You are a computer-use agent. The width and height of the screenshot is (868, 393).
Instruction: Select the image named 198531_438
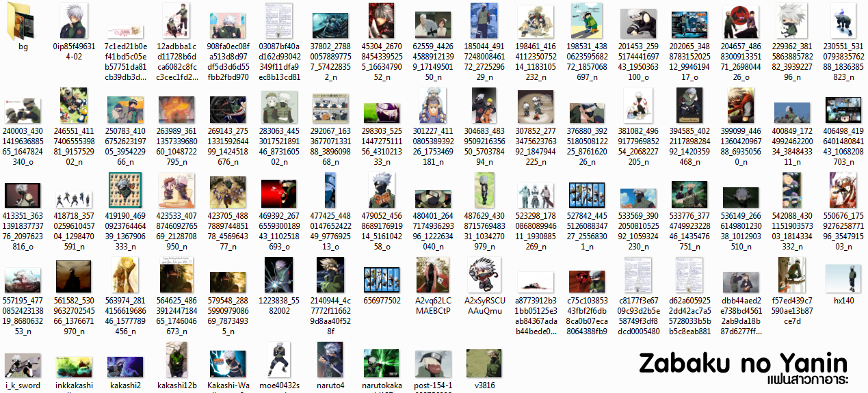[x=587, y=20]
